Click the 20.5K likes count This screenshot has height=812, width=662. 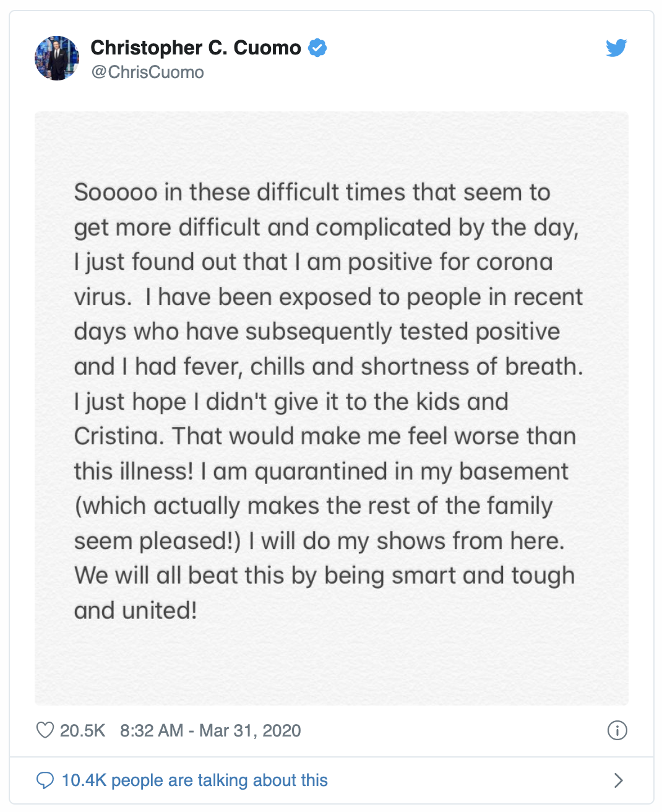coord(82,730)
